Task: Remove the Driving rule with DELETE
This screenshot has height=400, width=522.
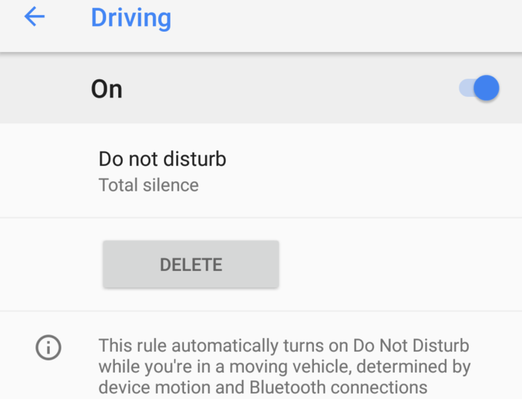Action: click(x=191, y=264)
